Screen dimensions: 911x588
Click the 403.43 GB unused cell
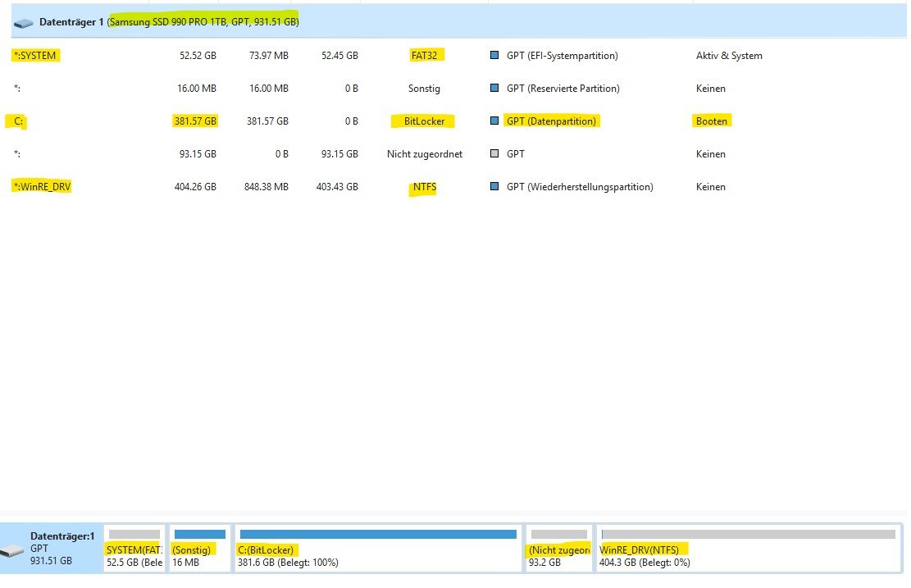(x=337, y=186)
